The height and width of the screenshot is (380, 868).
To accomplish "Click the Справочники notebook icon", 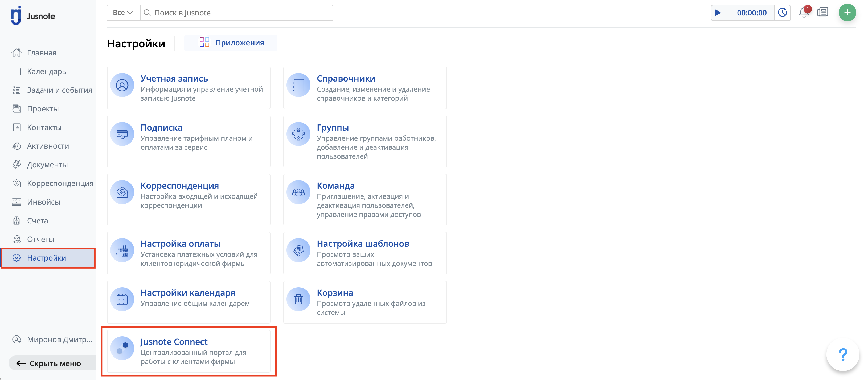I will point(298,85).
